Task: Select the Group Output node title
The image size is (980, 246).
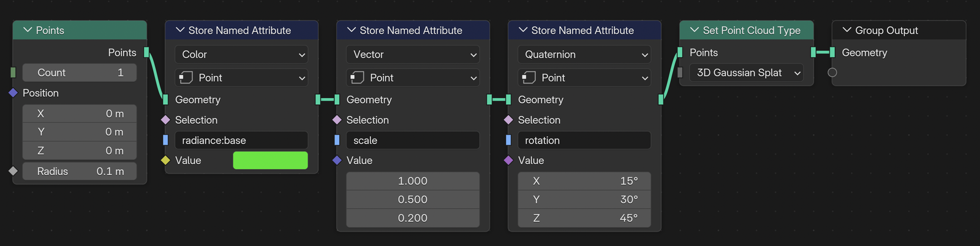Action: pos(886,30)
